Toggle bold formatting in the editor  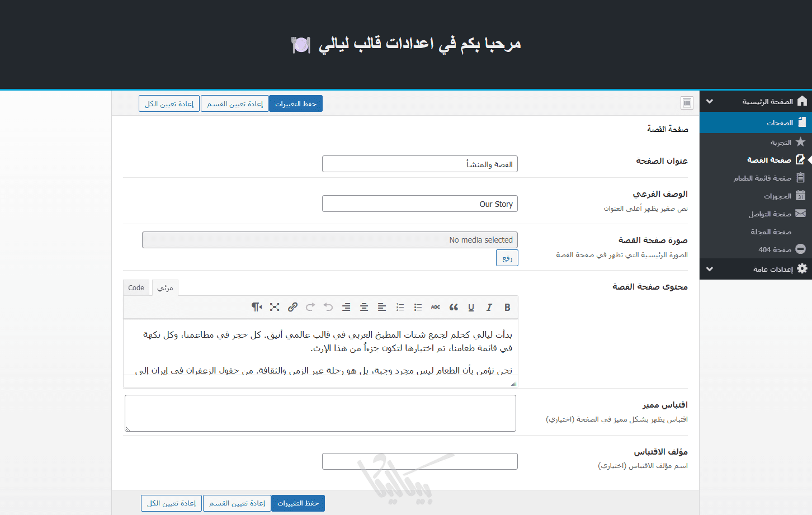(507, 307)
